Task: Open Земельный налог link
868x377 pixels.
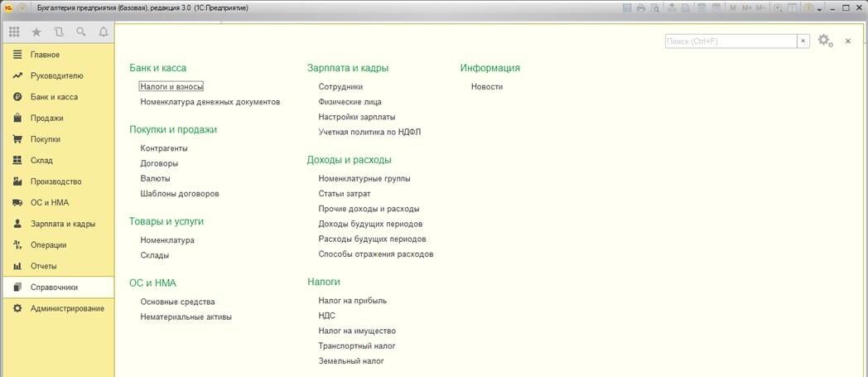Action: click(351, 361)
